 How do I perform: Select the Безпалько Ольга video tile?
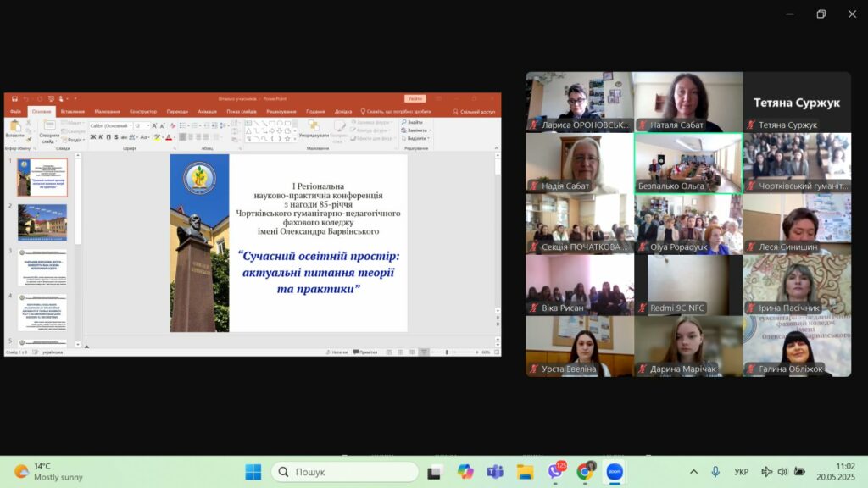coord(687,163)
